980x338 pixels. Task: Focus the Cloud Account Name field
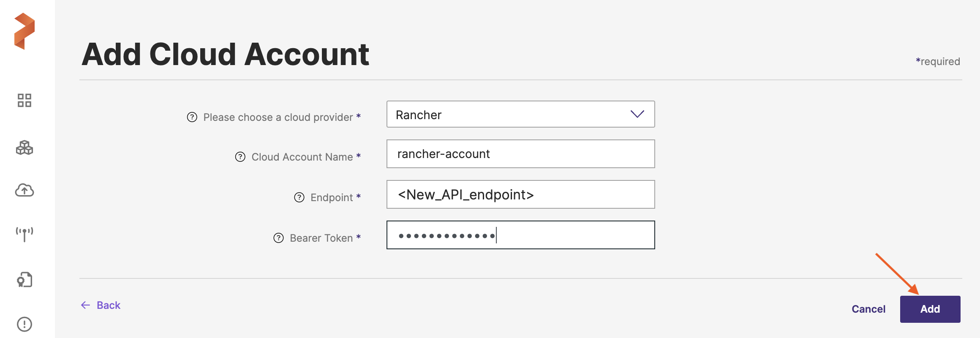pos(520,154)
